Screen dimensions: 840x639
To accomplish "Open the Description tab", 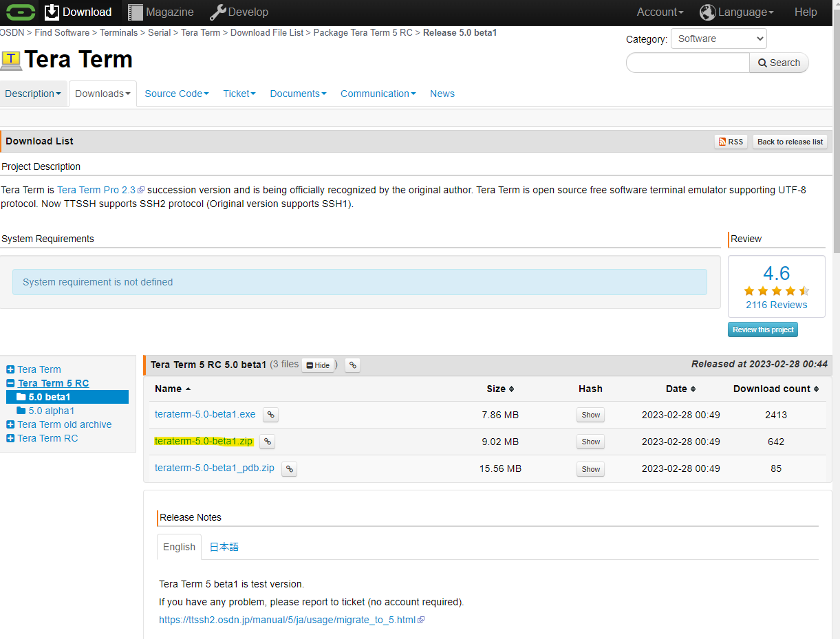I will click(x=29, y=94).
